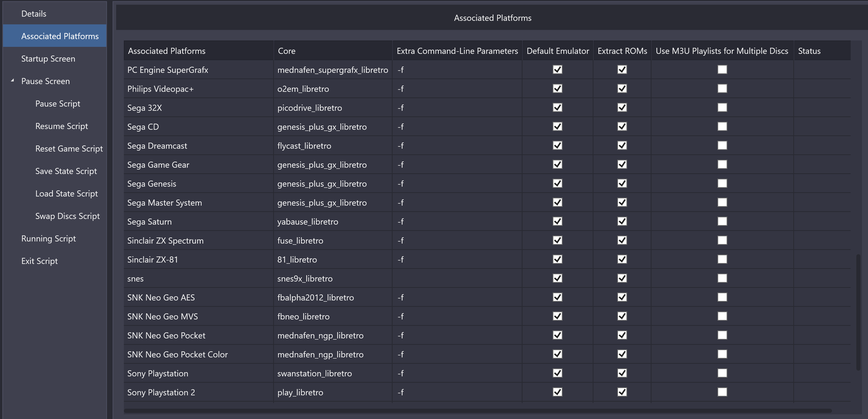Screen dimensions: 868x419
Task: Enable M3U Playlists for Sega CD
Action: (x=722, y=126)
